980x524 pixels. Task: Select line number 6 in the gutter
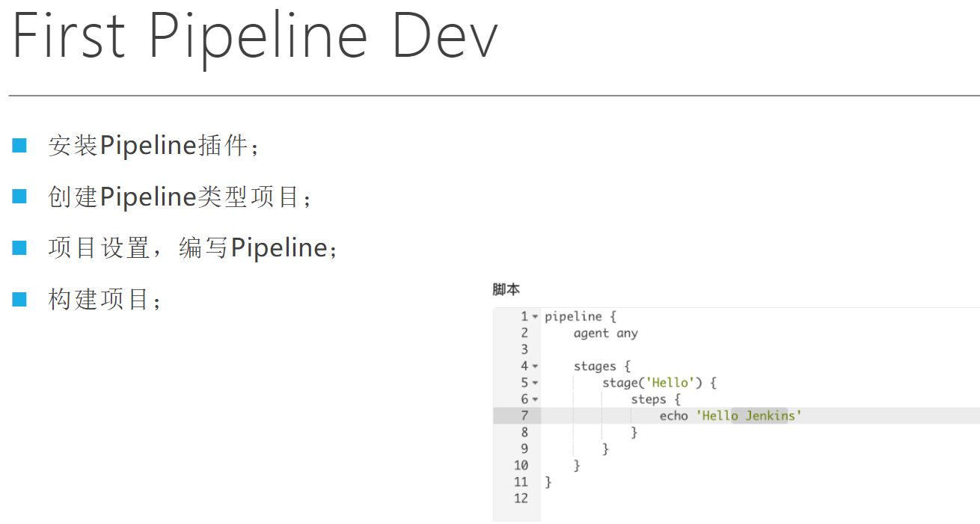pyautogui.click(x=524, y=399)
